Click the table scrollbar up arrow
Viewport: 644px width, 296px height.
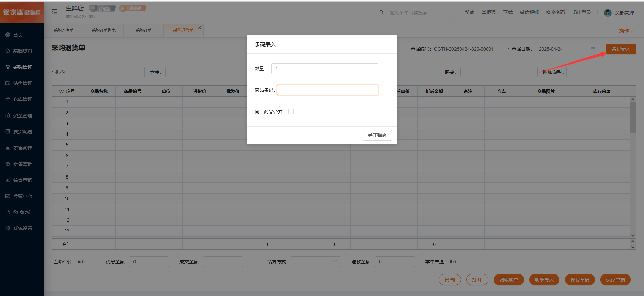[633, 99]
